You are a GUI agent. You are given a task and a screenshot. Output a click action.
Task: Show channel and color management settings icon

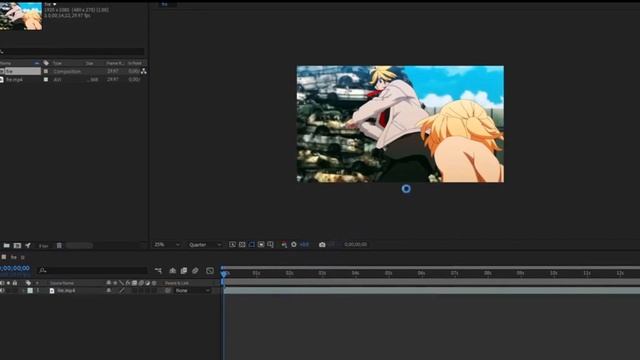click(x=284, y=244)
